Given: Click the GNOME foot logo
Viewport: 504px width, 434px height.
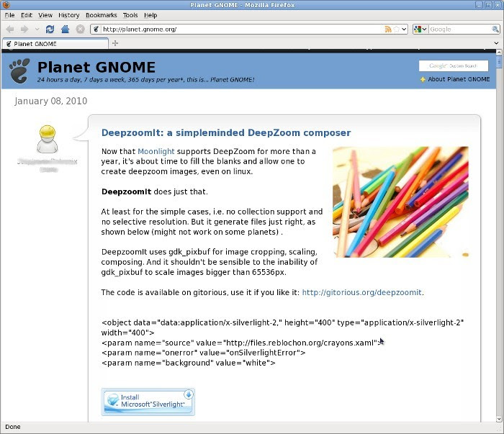Looking at the screenshot, I should [19, 71].
